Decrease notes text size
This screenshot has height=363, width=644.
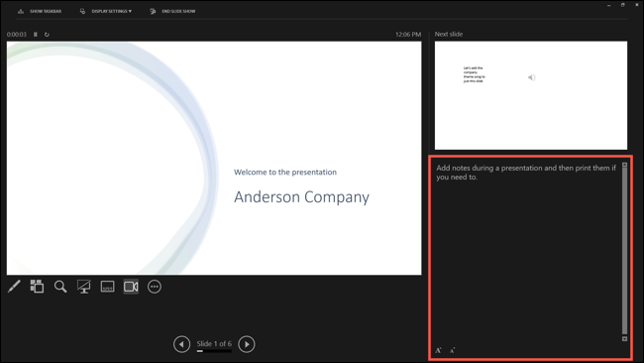tap(452, 350)
